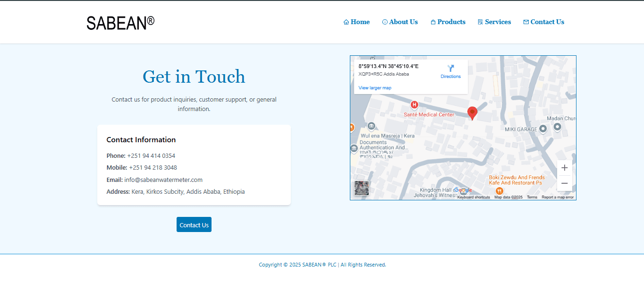
Task: Click Directions on the map card
Action: tap(450, 71)
